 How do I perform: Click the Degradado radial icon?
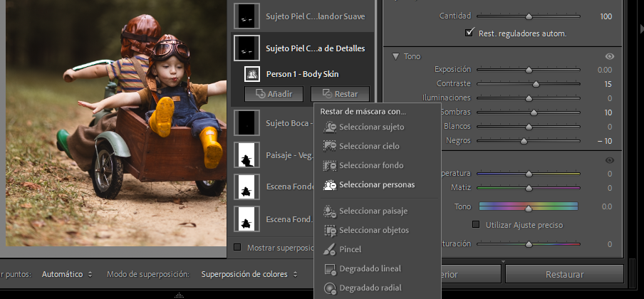[330, 288]
